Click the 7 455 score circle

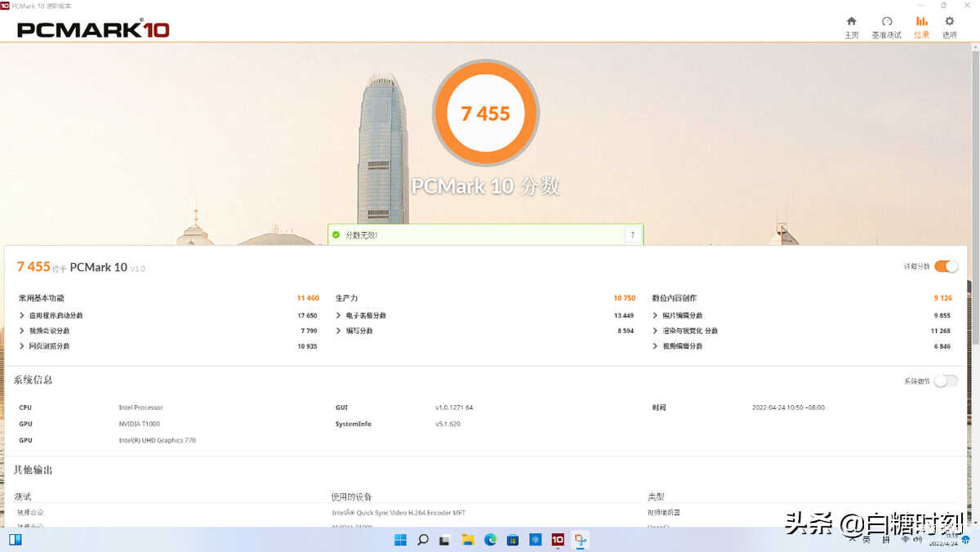(x=485, y=114)
